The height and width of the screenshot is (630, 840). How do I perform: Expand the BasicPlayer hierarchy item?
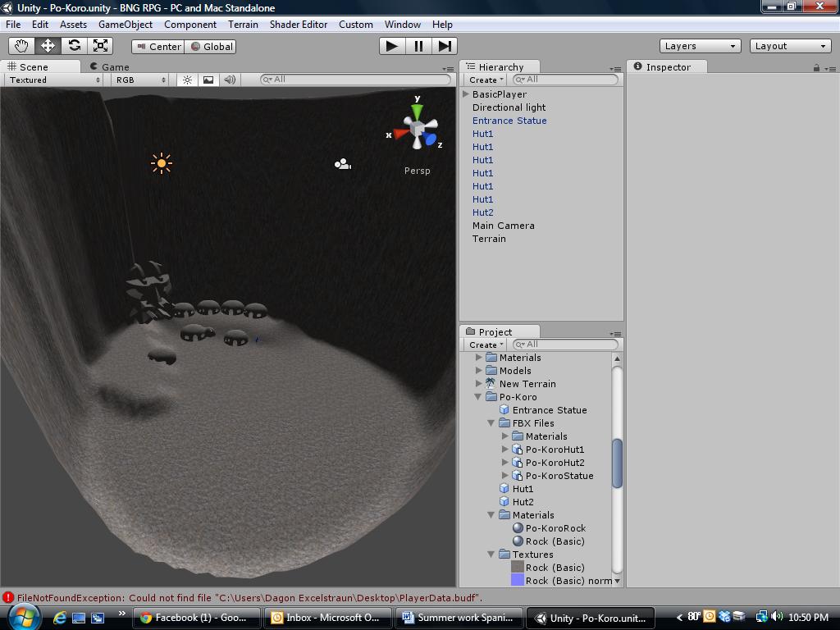(x=466, y=94)
